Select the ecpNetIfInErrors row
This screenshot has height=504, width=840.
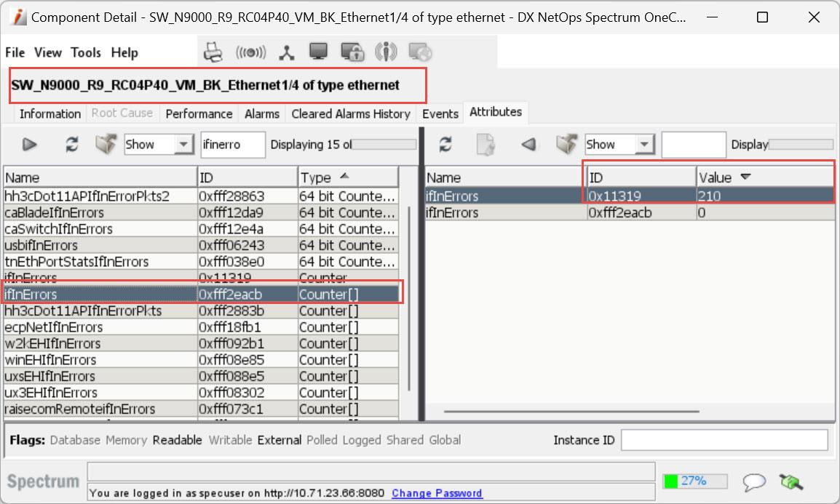tap(201, 327)
